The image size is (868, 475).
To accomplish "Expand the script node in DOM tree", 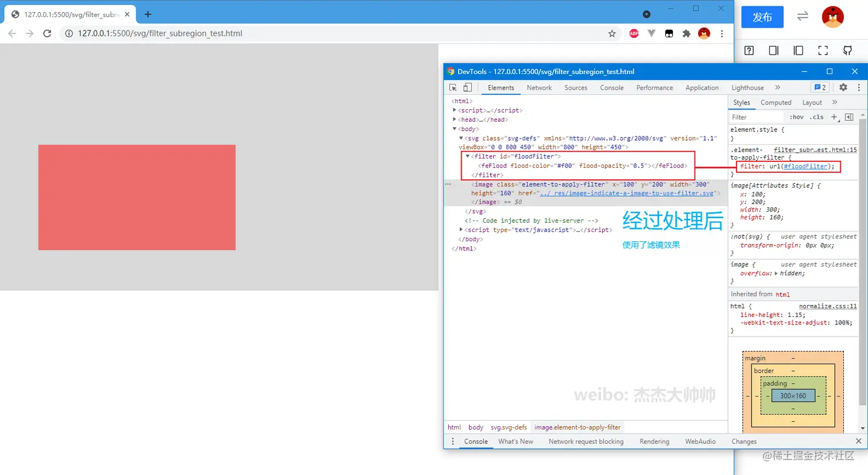I will pyautogui.click(x=454, y=110).
